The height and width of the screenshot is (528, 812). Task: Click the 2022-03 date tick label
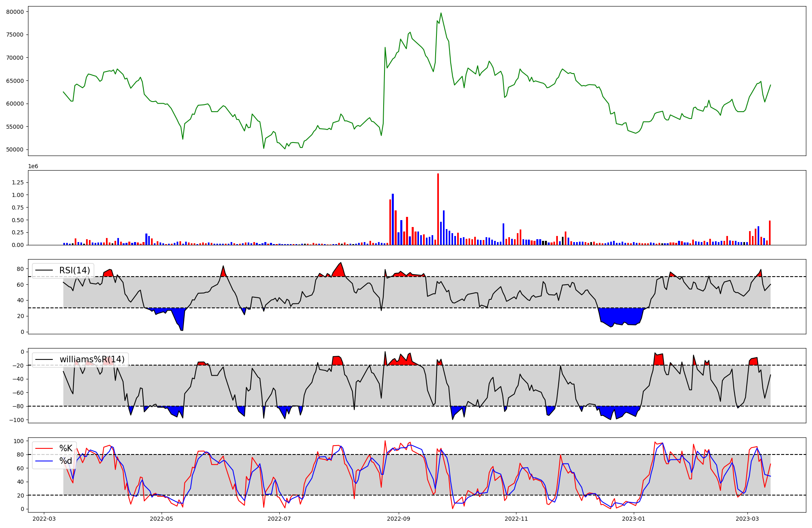tap(44, 519)
